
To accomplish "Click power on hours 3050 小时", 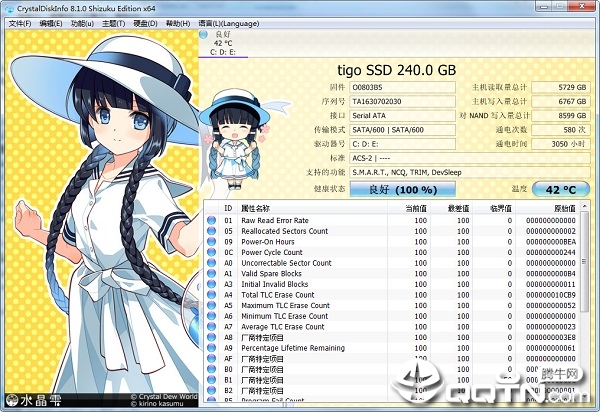I will 561,144.
